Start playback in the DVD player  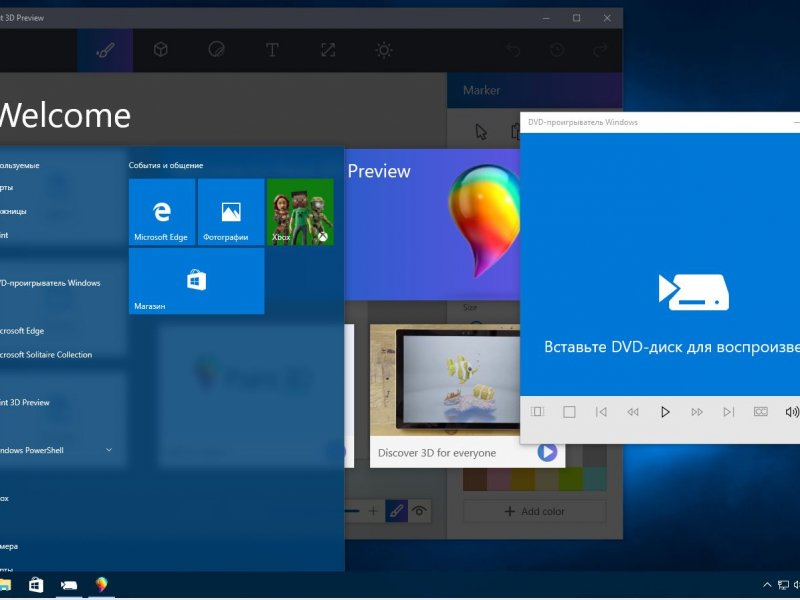pyautogui.click(x=665, y=412)
